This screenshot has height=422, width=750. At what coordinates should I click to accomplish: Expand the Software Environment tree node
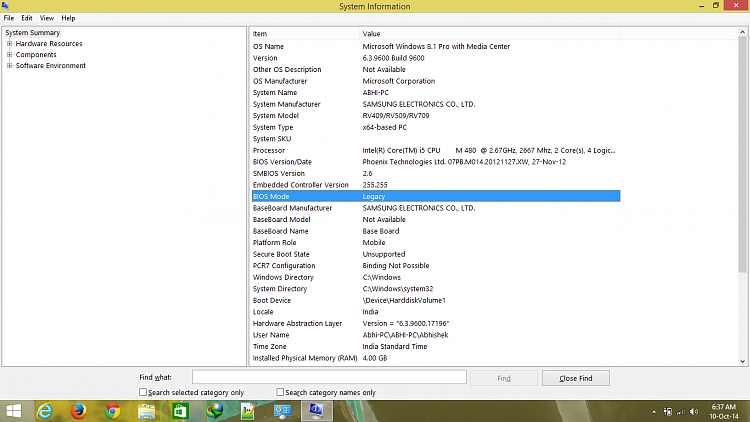pos(9,66)
